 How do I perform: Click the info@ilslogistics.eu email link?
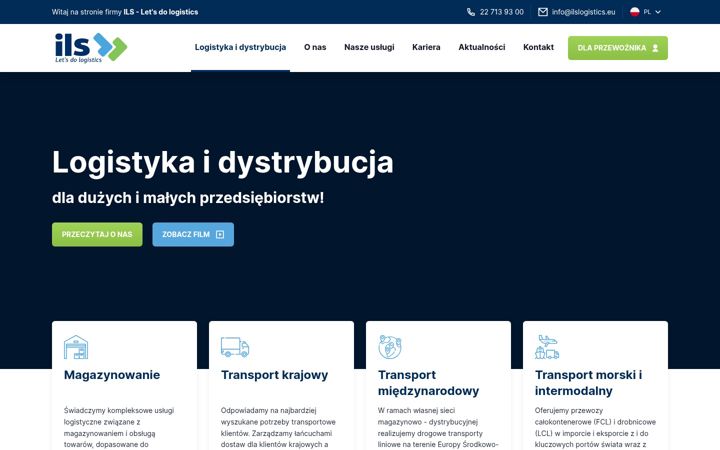click(583, 12)
